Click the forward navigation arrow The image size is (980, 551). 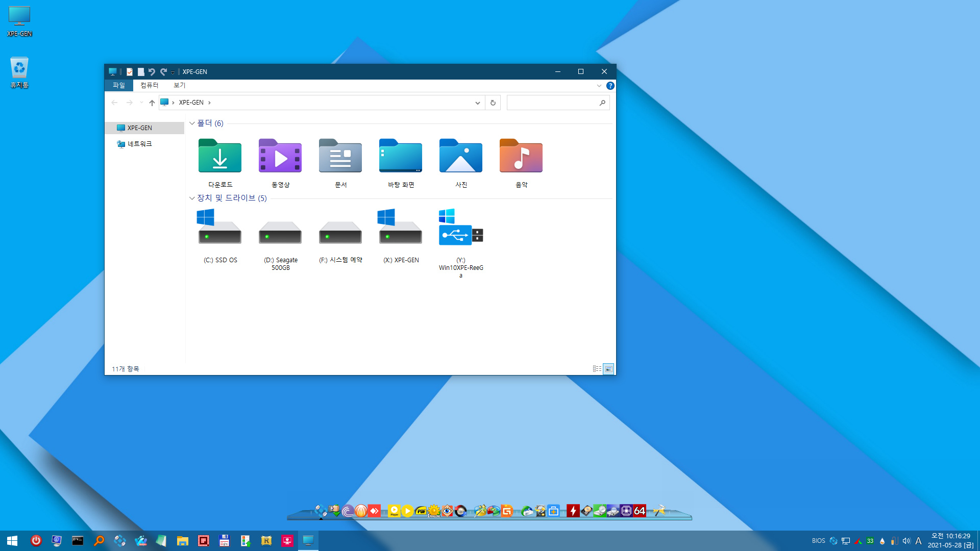click(130, 103)
